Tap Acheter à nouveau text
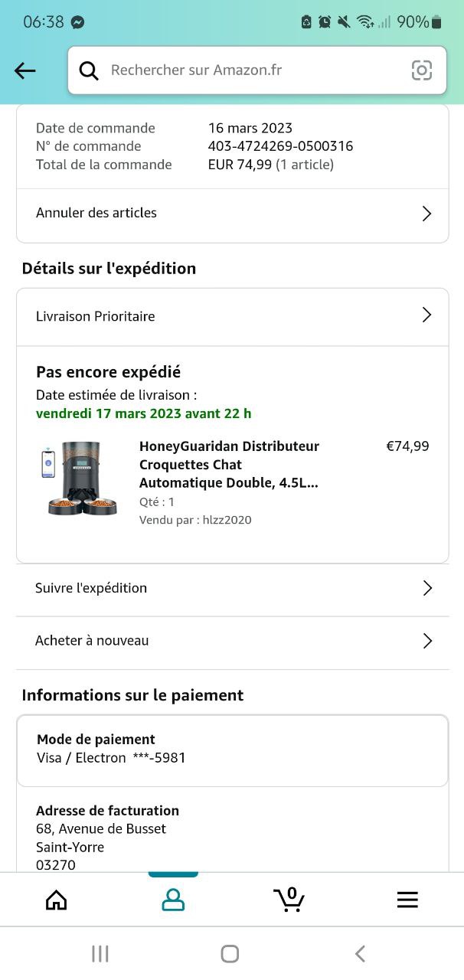The image size is (464, 980). pos(92,641)
